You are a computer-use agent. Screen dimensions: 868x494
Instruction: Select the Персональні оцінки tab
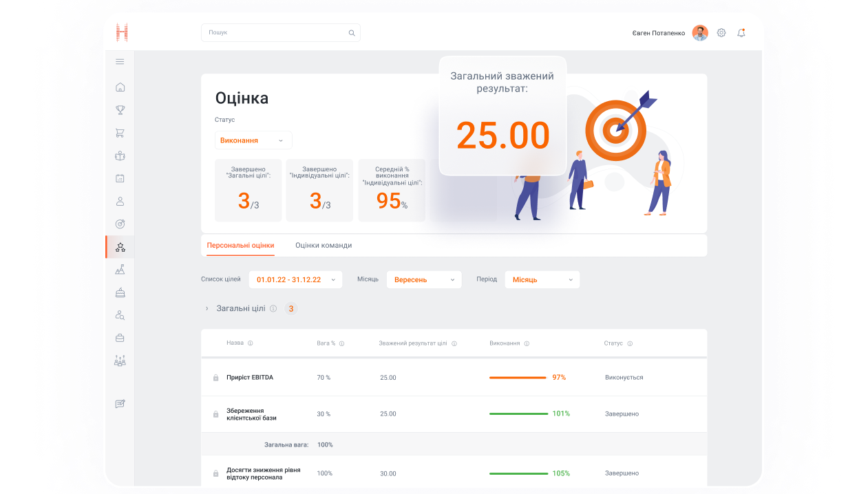click(x=240, y=246)
